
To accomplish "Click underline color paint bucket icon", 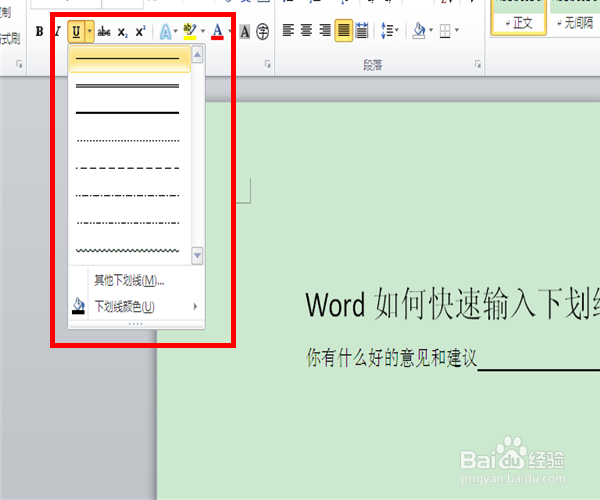I will [x=78, y=306].
